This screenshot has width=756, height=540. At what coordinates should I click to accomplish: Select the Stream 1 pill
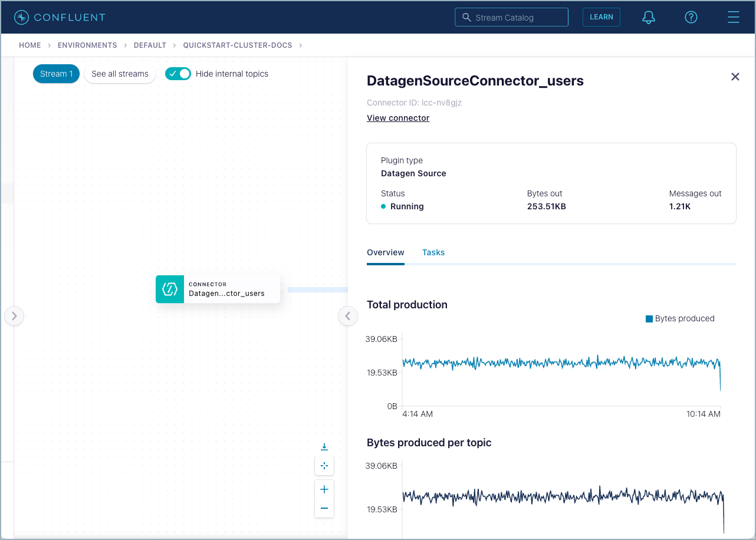(56, 74)
